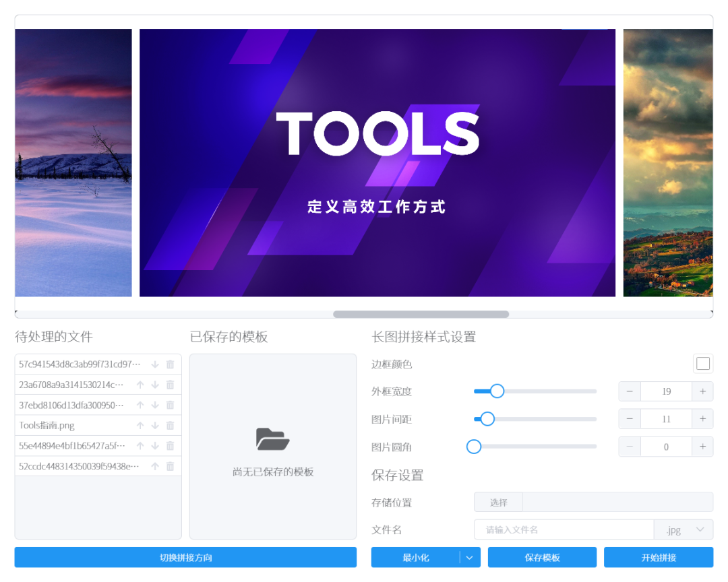Viewport: 728px width, 582px height.
Task: Delete Tools指南.png from list
Action: pyautogui.click(x=171, y=426)
